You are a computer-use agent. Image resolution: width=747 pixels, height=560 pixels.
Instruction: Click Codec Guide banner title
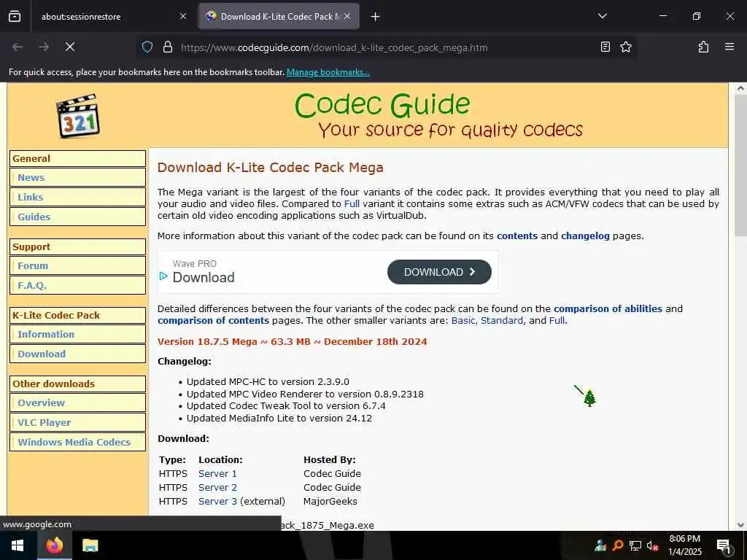point(382,105)
